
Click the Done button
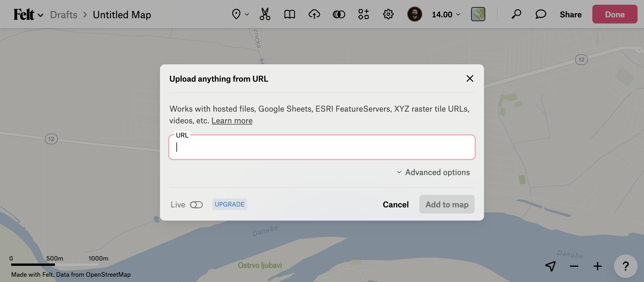point(615,14)
